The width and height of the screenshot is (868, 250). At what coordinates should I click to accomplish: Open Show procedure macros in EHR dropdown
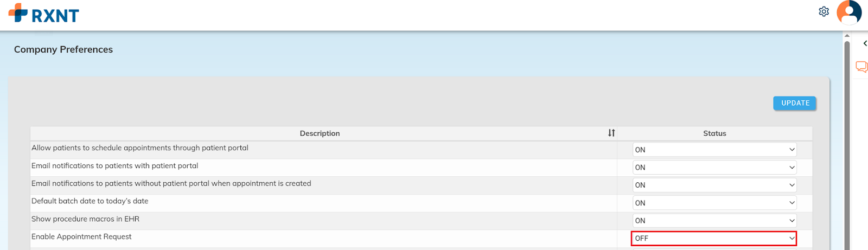(x=714, y=221)
